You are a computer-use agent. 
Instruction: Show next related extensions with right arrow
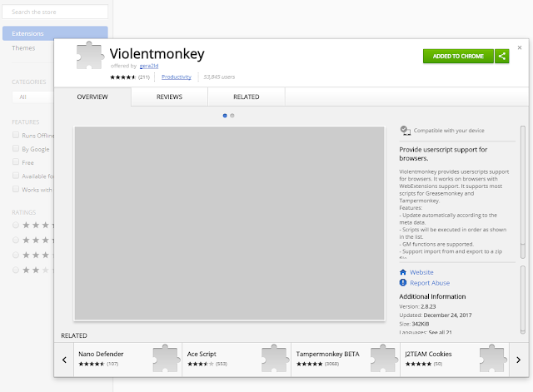(x=518, y=360)
